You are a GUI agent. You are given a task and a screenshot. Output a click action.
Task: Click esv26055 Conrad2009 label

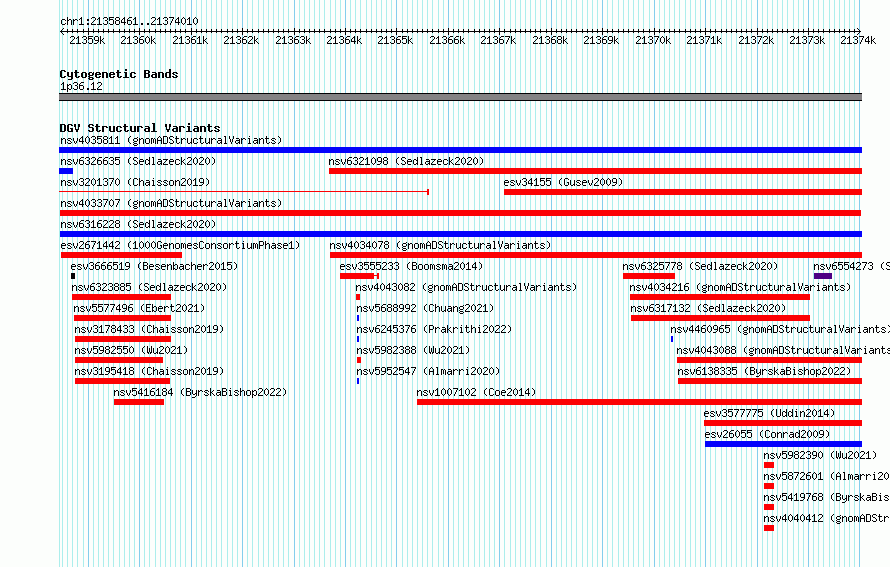(x=767, y=434)
